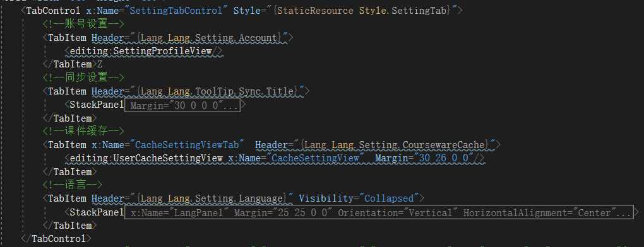This screenshot has width=644, height=247.
Task: Place cursor on editing:SettingProfileView tag
Action: coord(140,52)
